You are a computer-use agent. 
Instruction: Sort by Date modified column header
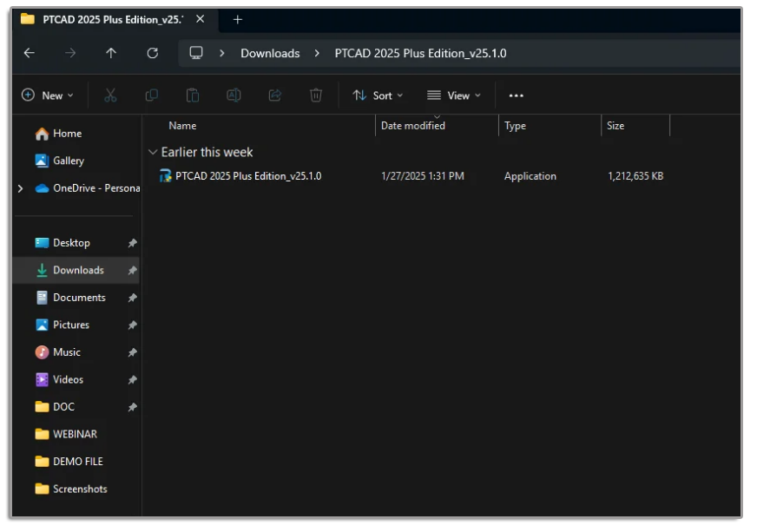[x=412, y=126]
